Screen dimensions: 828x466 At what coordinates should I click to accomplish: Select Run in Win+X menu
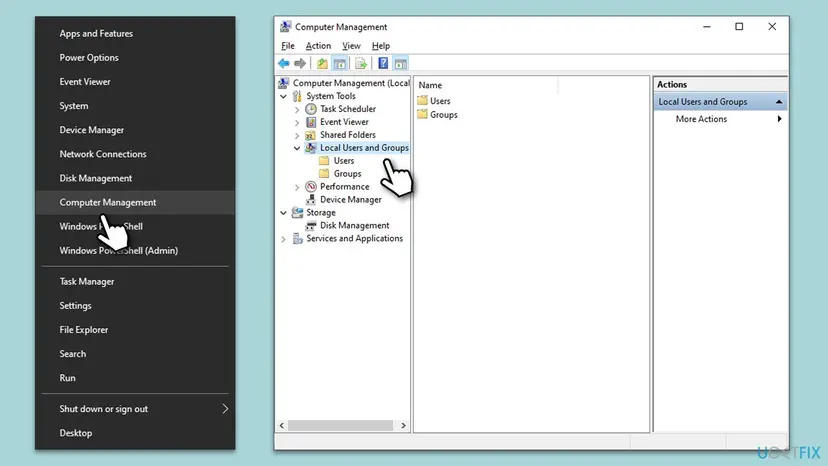[135, 378]
